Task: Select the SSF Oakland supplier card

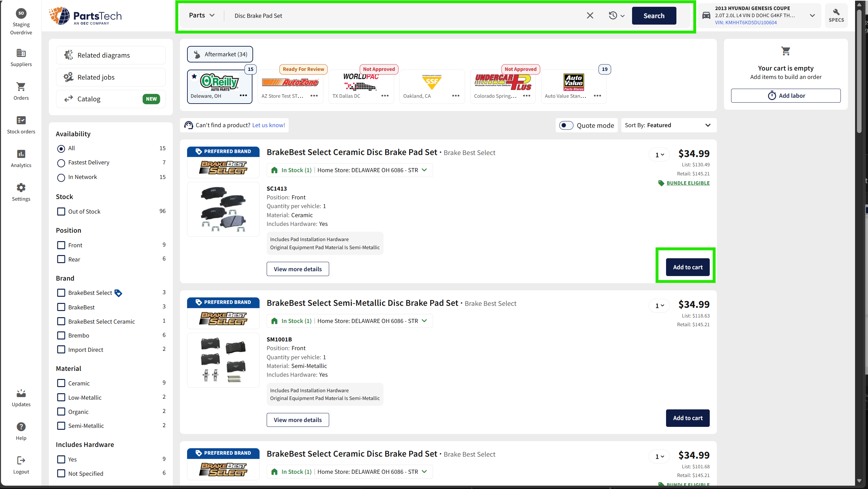Action: [432, 86]
